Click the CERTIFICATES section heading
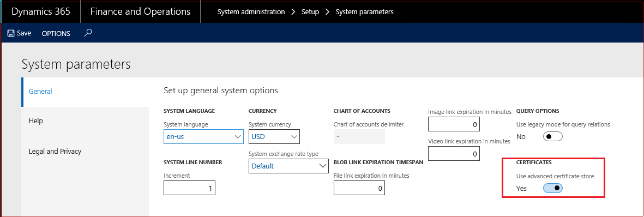The height and width of the screenshot is (217, 644). (534, 162)
